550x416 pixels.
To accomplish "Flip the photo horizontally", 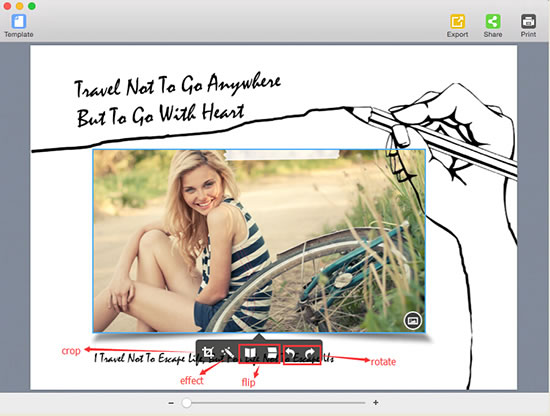I will [x=250, y=353].
